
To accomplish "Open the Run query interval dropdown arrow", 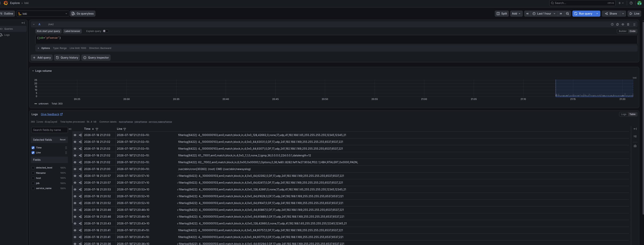I will tap(597, 14).
